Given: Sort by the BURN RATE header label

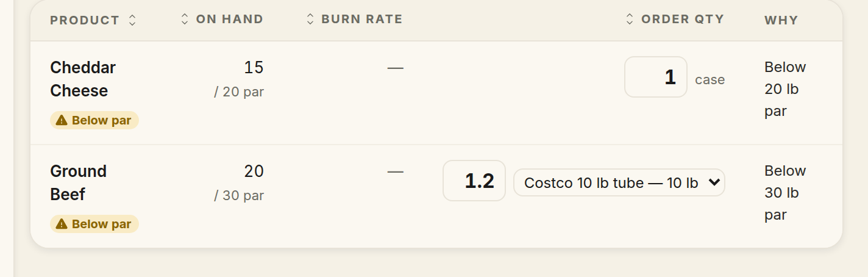Looking at the screenshot, I should (362, 20).
